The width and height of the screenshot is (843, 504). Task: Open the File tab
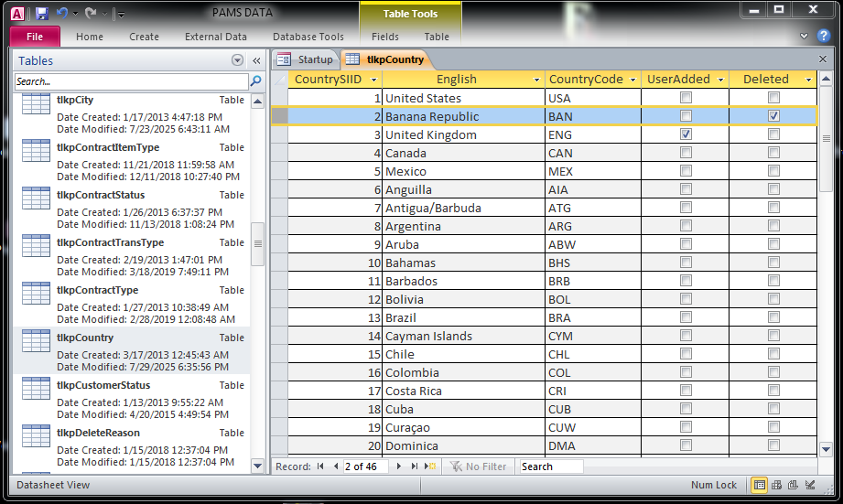(x=35, y=37)
